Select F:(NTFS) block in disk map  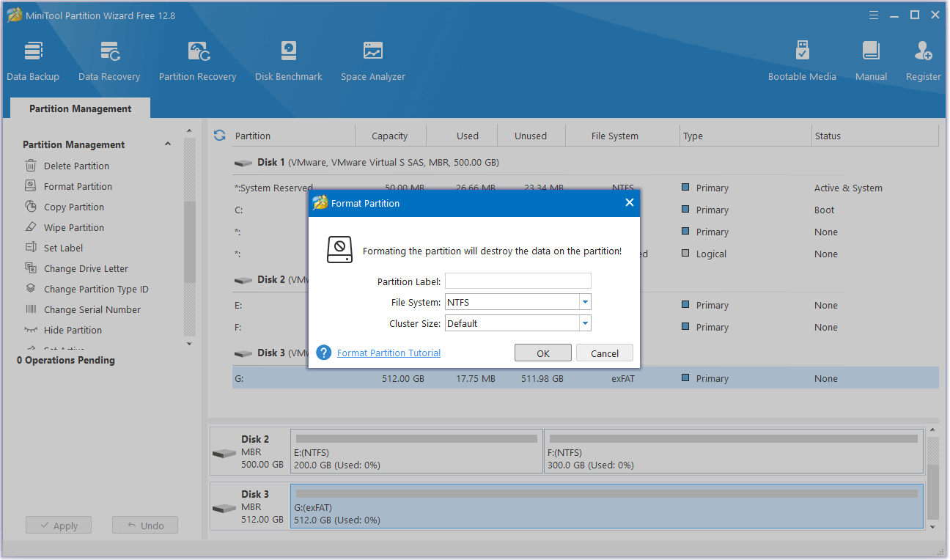pyautogui.click(x=734, y=452)
